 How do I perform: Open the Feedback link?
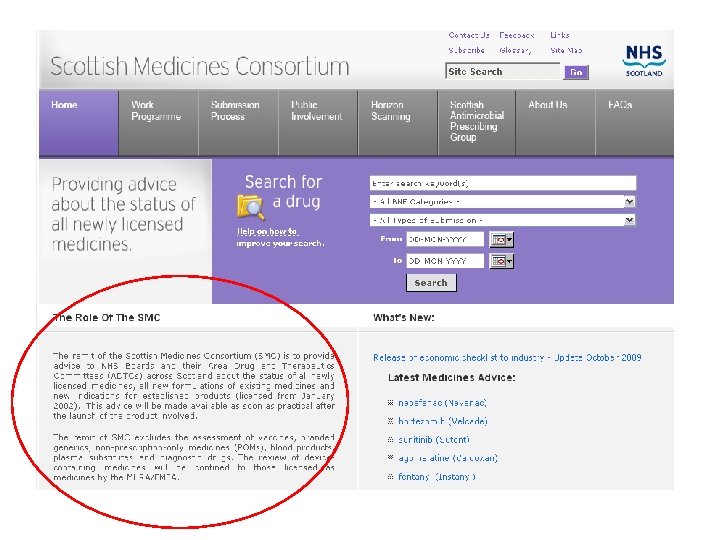(517, 35)
